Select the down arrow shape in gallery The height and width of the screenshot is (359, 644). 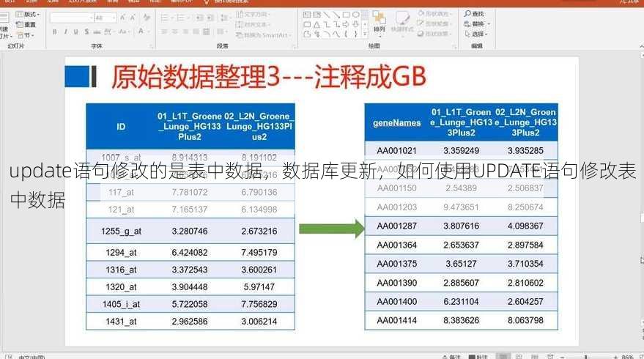355,25
